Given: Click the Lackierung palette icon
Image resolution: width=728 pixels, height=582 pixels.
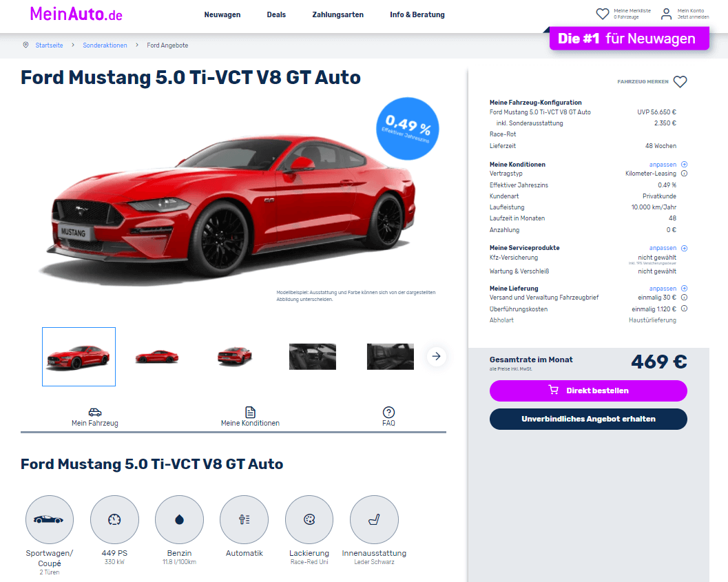Looking at the screenshot, I should (x=309, y=519).
